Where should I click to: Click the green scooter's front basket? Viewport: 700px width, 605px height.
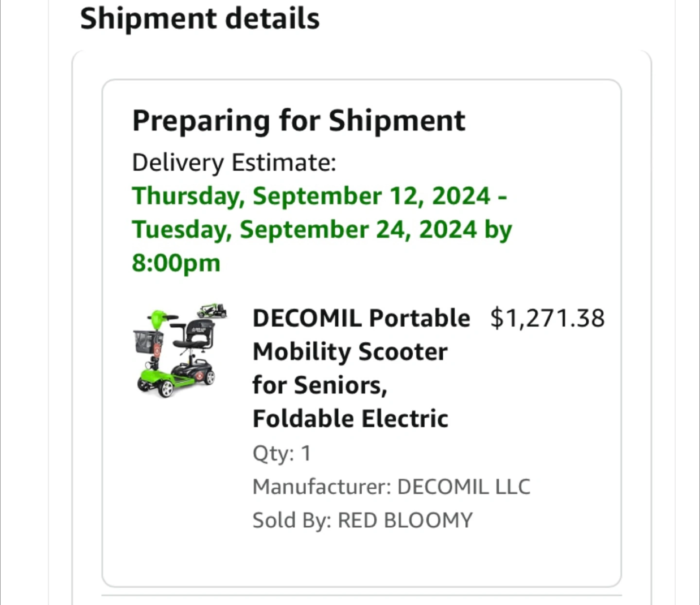(x=148, y=341)
